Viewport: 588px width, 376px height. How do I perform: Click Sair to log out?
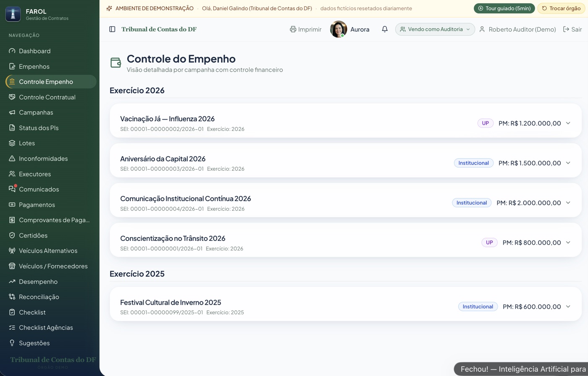tap(577, 29)
